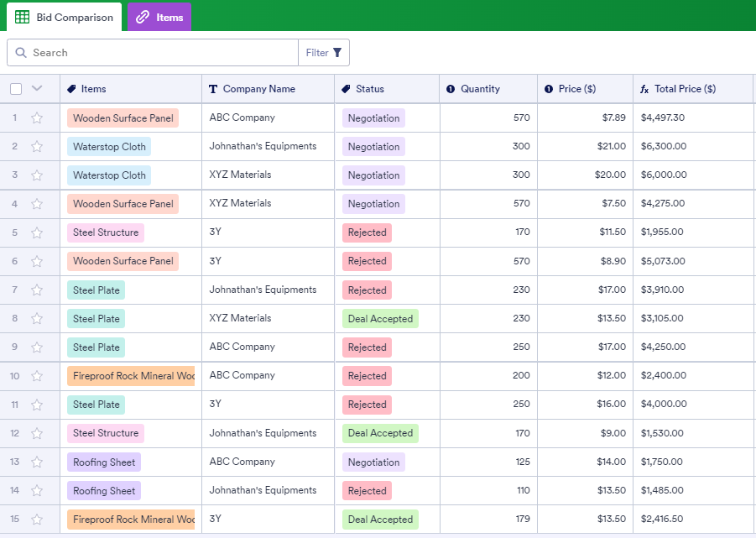756x538 pixels.
Task: Select the Bid Comparison tab
Action: point(65,18)
